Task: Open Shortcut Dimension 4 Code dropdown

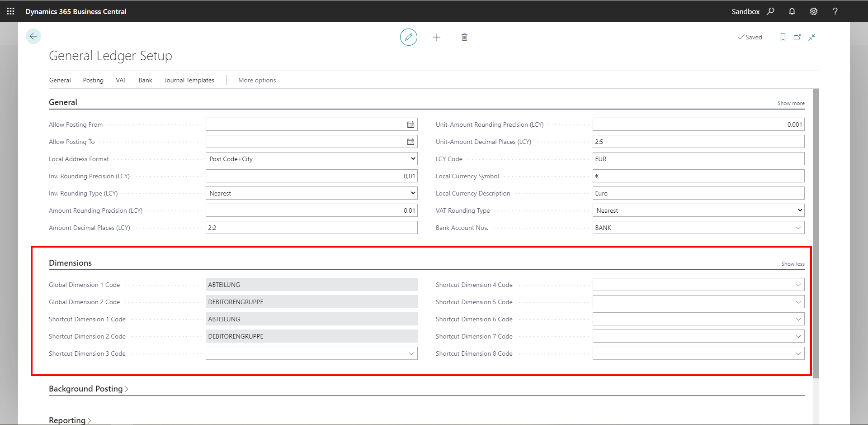Action: click(798, 285)
